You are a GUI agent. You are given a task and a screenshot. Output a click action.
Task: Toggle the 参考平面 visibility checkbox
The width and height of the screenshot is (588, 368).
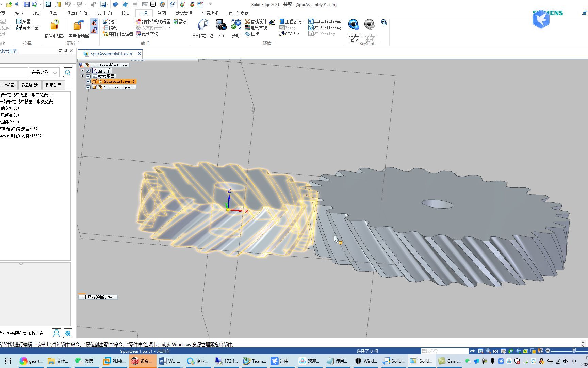pyautogui.click(x=88, y=76)
